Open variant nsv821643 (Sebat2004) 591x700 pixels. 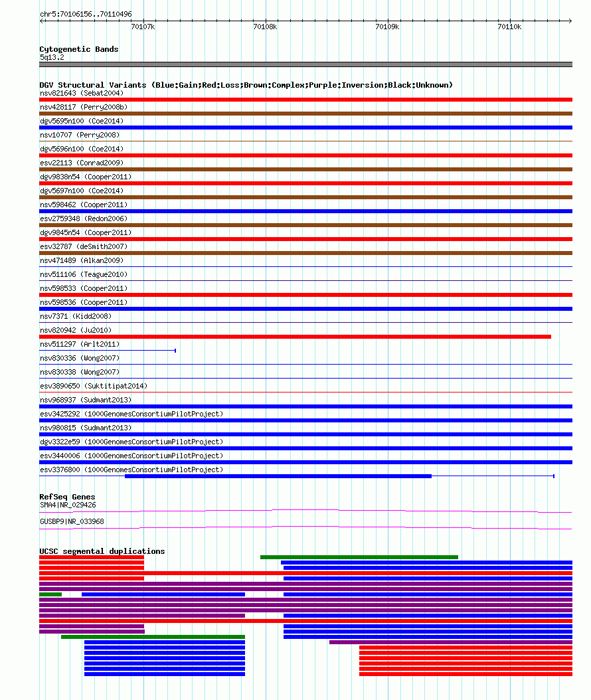[x=82, y=93]
